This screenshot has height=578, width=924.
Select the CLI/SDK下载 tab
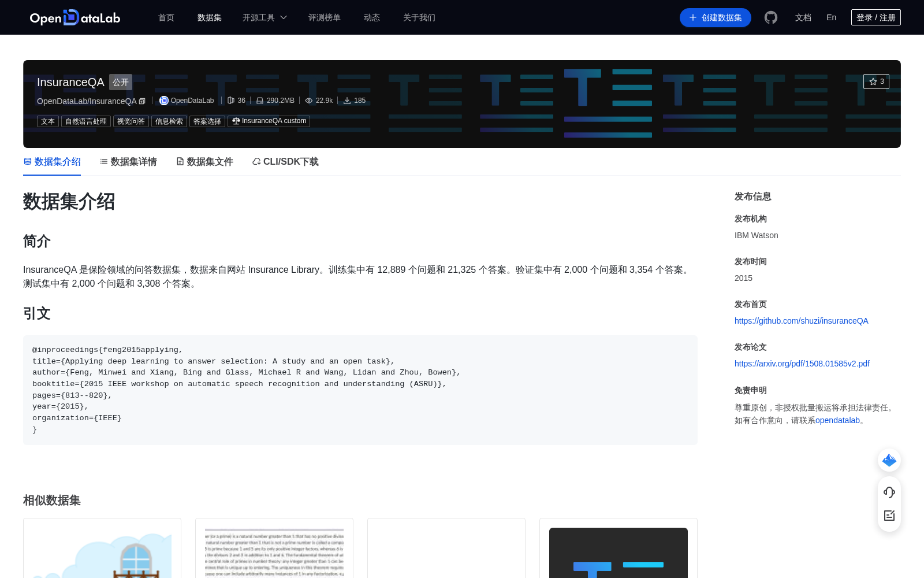tap(285, 162)
